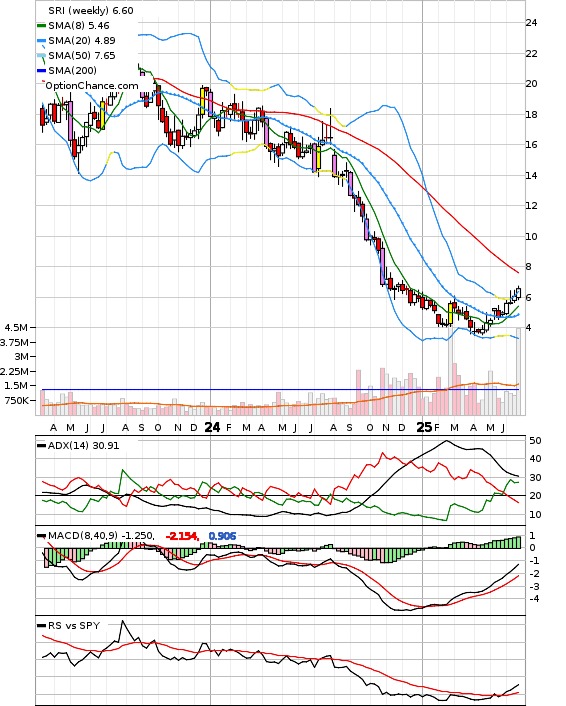Click the dark blue SMA(200) legend swatch
Image resolution: width=566 pixels, height=706 pixels.
41,71
